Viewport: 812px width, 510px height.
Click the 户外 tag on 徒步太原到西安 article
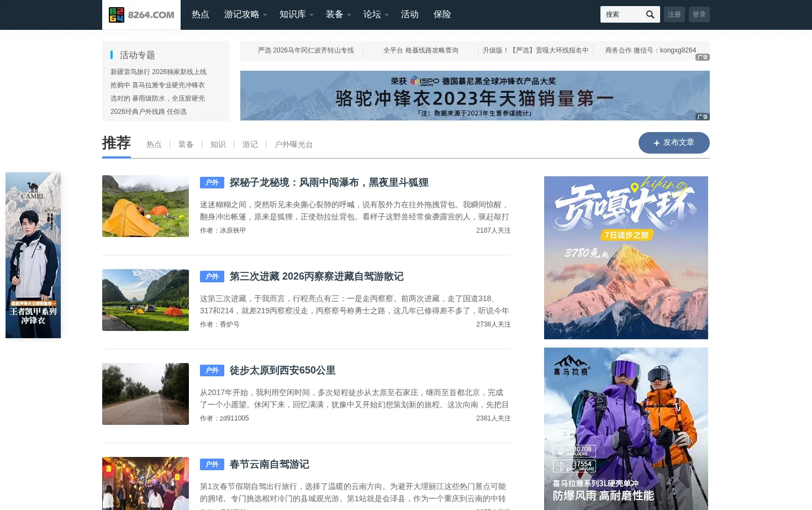pyautogui.click(x=212, y=370)
